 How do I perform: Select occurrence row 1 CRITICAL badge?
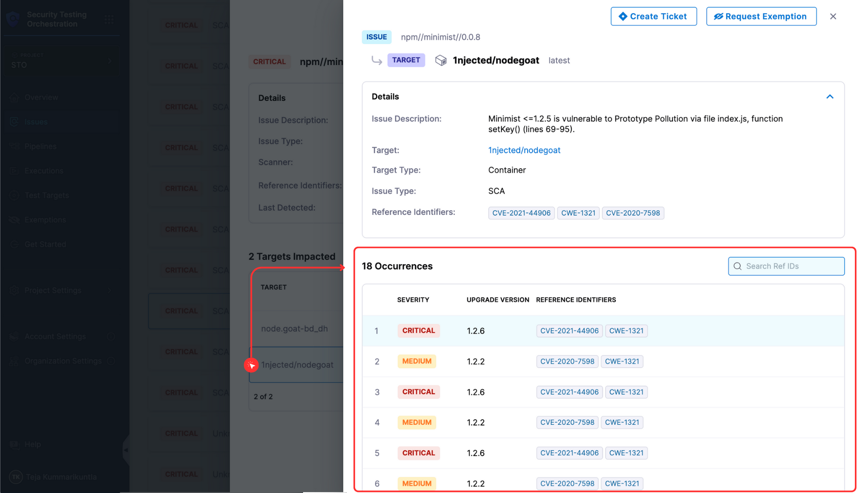418,331
